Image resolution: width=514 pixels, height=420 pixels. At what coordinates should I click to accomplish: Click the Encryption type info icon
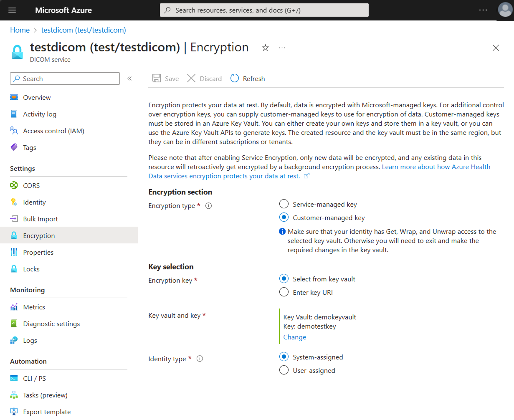pos(208,206)
